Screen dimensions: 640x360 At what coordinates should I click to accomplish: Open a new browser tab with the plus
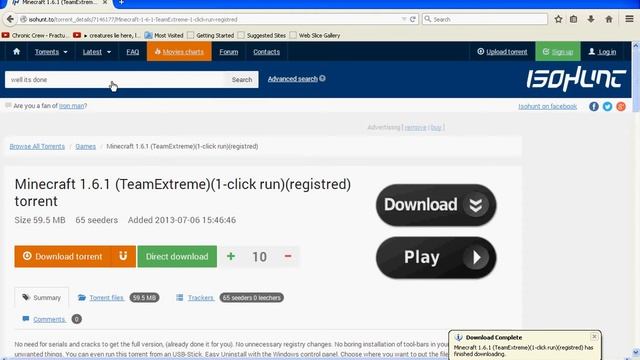[121, 3]
